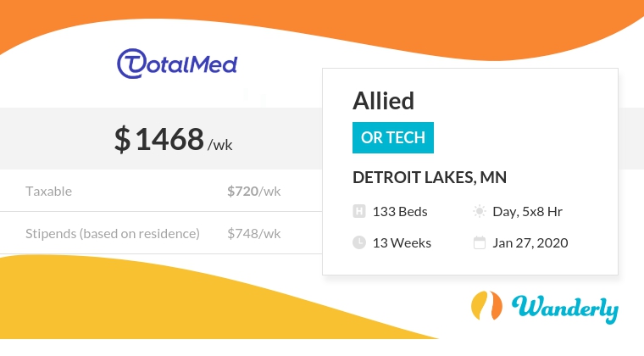
Task: Select the Allied heading
Action: 383,102
